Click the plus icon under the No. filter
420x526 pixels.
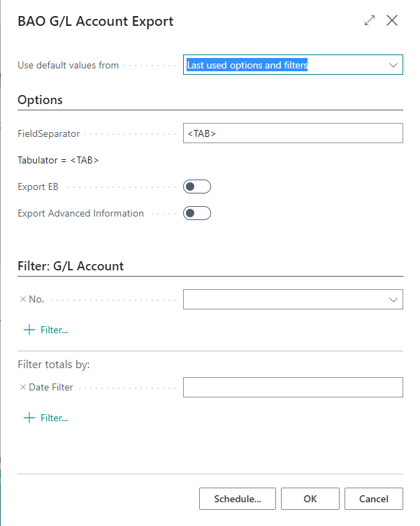coord(29,330)
